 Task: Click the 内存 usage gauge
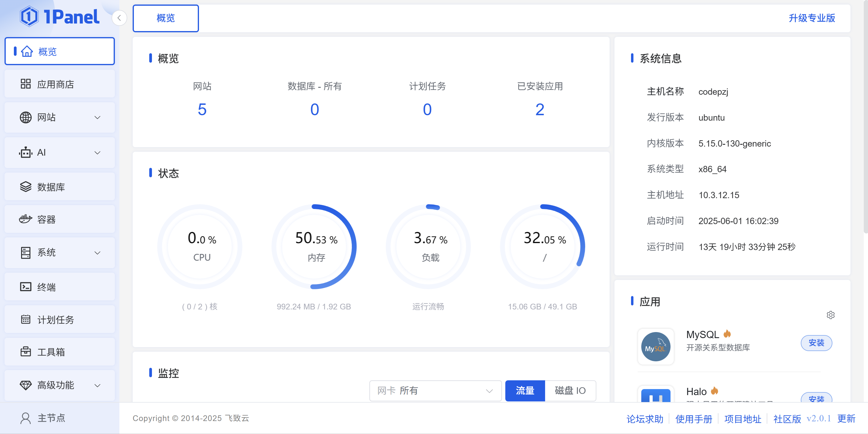click(x=314, y=247)
